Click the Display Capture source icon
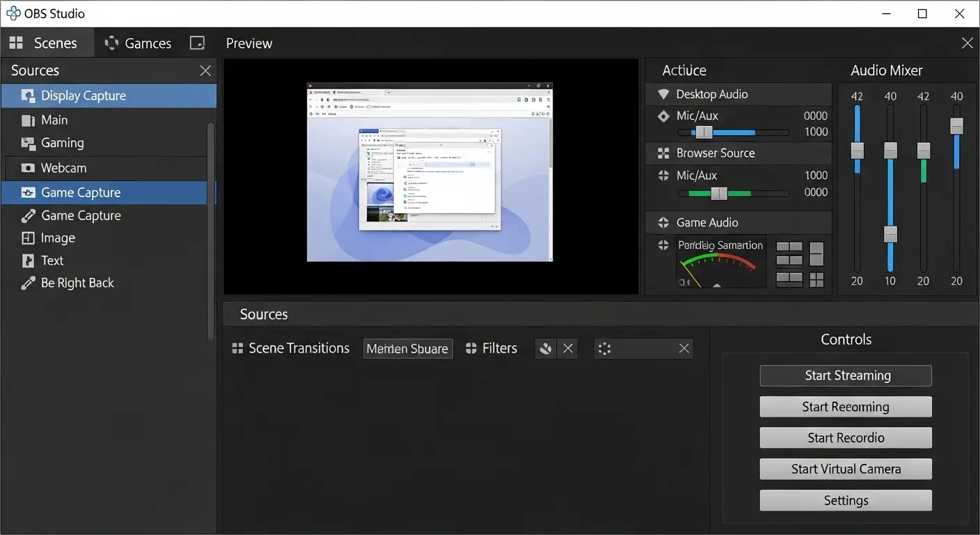Image resolution: width=980 pixels, height=535 pixels. [28, 96]
